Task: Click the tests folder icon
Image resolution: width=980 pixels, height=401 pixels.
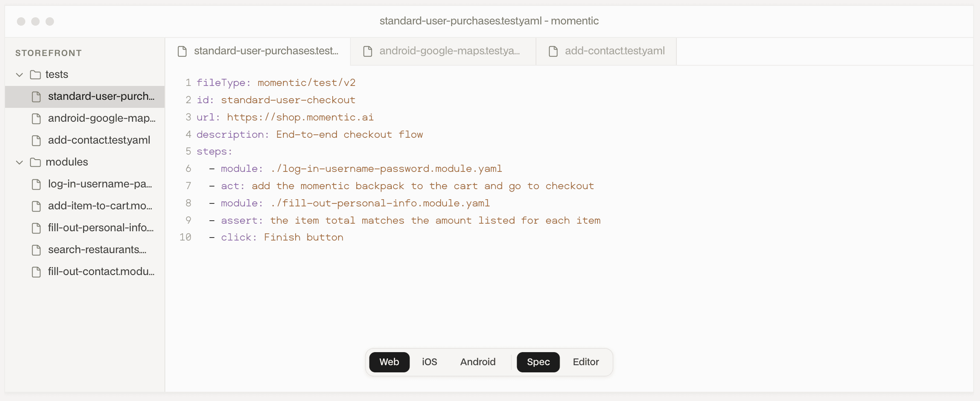Action: [x=35, y=75]
